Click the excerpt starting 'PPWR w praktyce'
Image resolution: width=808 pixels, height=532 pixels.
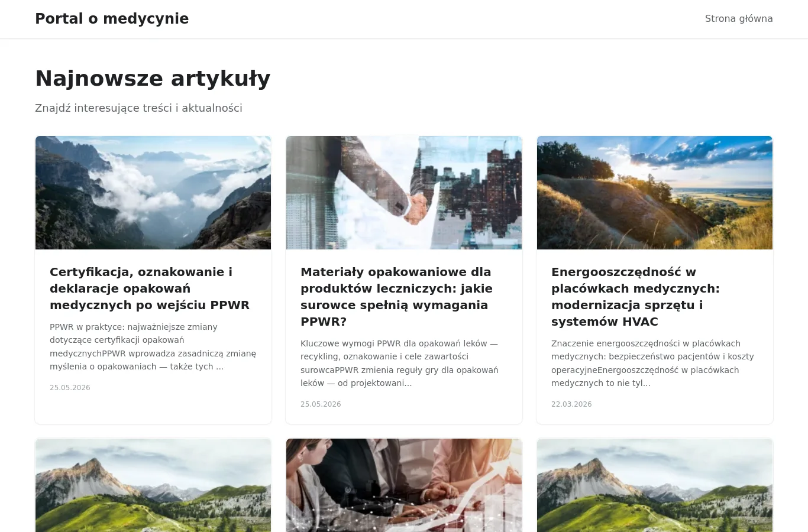tap(153, 347)
